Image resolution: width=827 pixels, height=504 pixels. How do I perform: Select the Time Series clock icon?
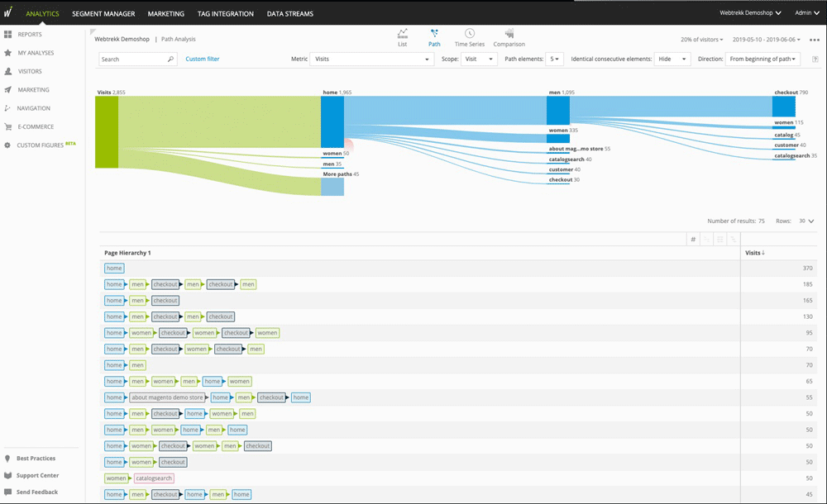469,34
